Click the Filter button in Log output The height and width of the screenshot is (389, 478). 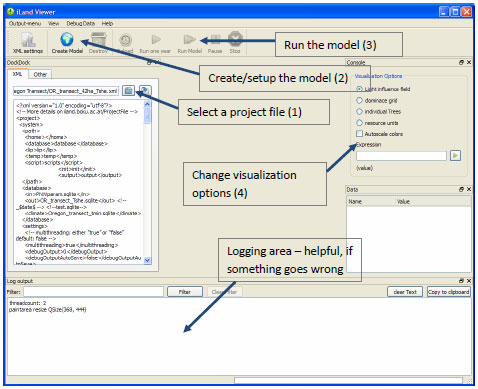coord(185,292)
